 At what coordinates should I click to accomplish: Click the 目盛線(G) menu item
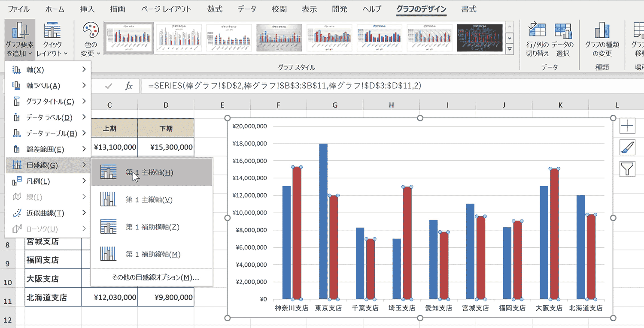[48, 165]
